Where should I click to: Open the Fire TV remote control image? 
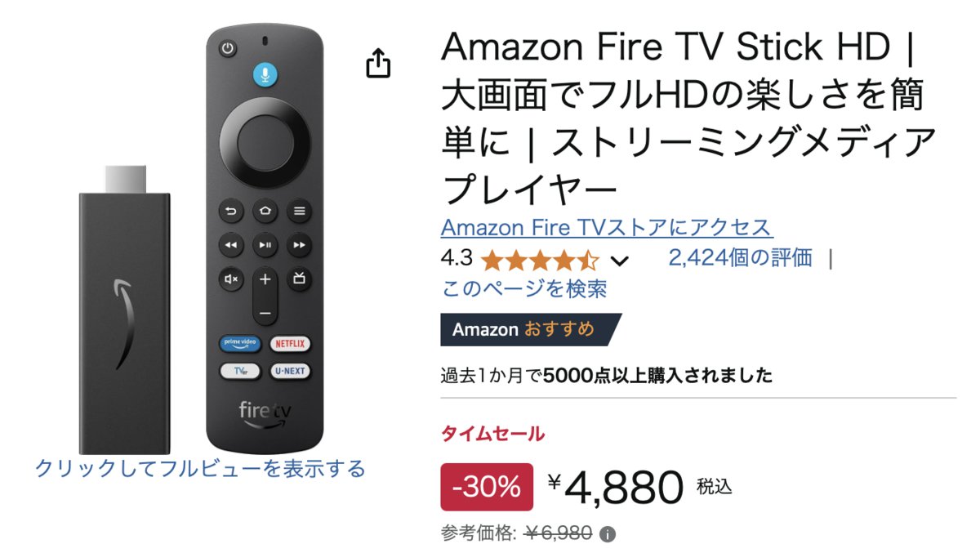click(x=265, y=237)
